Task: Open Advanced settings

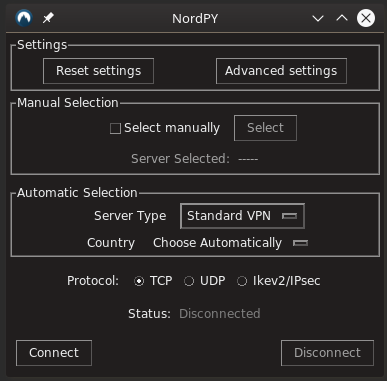Action: (281, 71)
